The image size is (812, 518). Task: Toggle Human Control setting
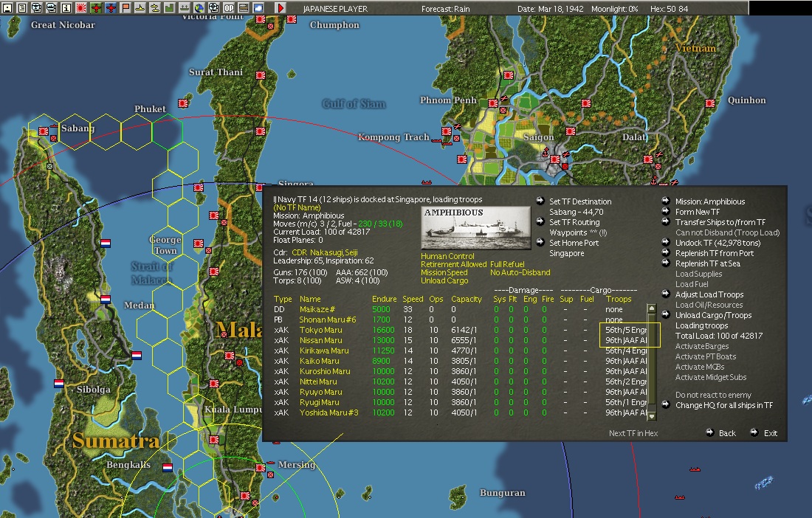point(447,256)
